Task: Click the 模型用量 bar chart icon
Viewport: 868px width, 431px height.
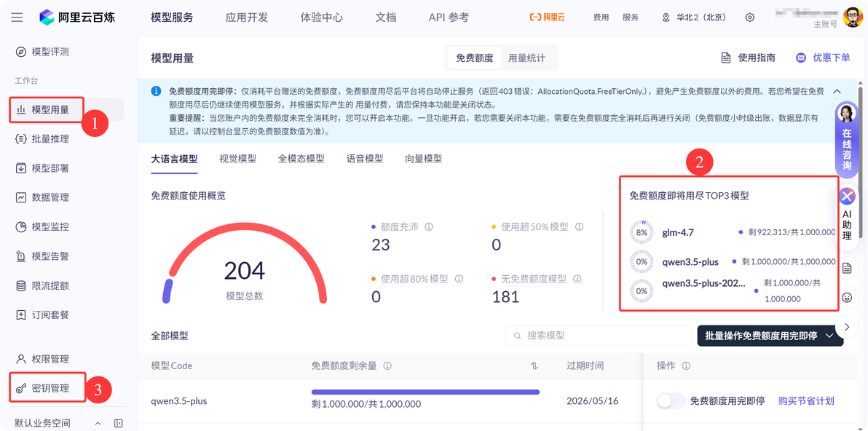Action: (21, 109)
